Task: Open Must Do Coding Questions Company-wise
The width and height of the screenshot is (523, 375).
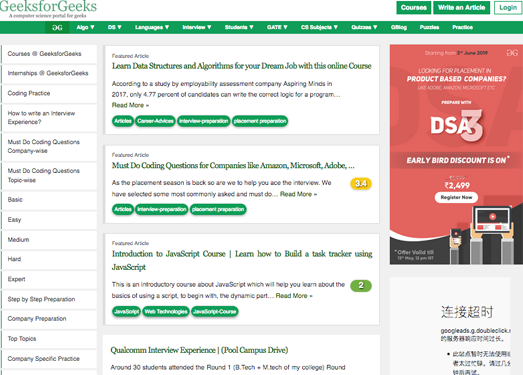Action: click(49, 146)
